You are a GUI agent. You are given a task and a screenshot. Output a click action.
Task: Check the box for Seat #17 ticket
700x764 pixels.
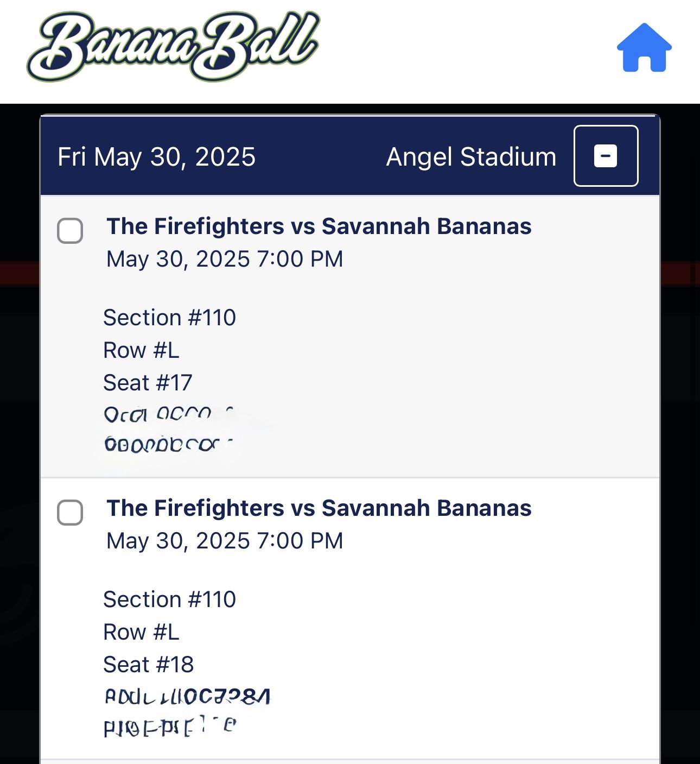click(x=70, y=231)
